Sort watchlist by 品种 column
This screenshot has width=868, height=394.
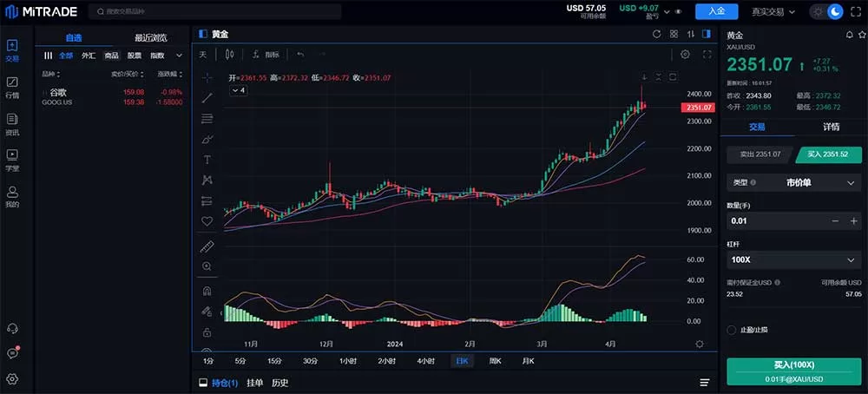51,74
